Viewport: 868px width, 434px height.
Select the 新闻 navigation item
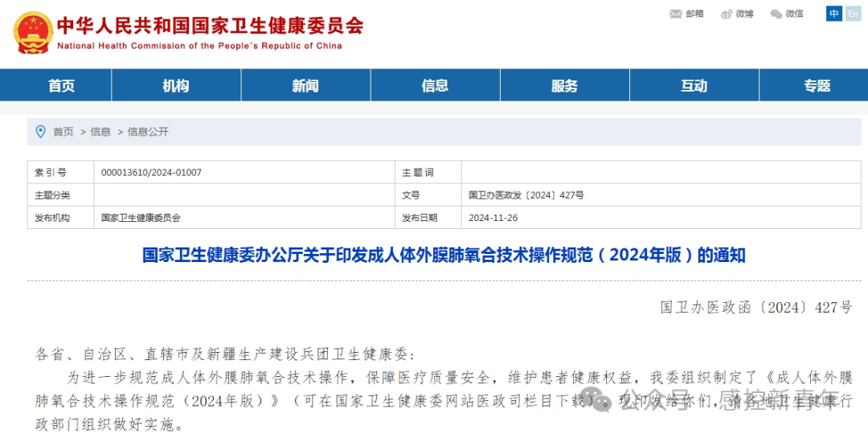click(x=305, y=86)
